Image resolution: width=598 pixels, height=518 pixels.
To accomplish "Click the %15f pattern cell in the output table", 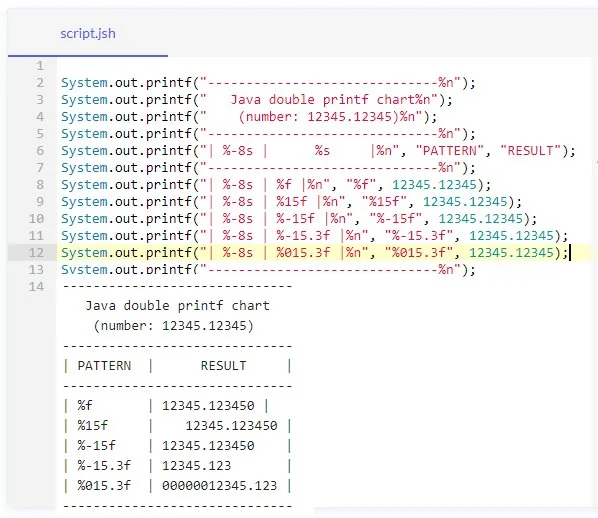I will pos(93,426).
